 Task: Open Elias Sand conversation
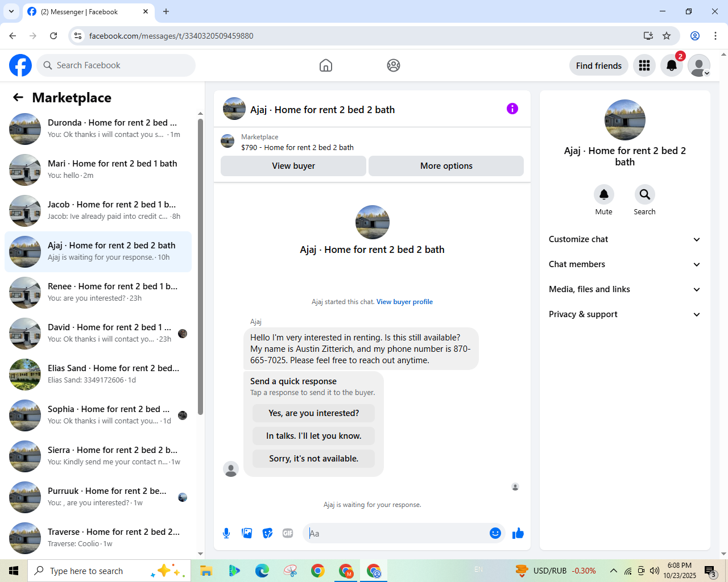pos(98,375)
